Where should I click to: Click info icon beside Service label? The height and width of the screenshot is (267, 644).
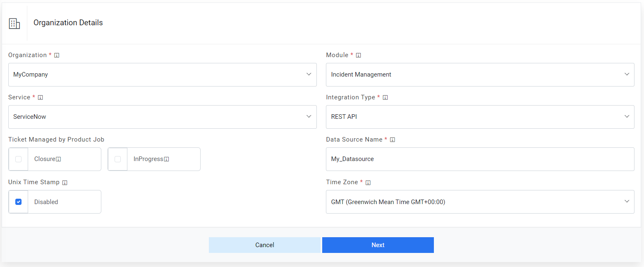point(40,97)
